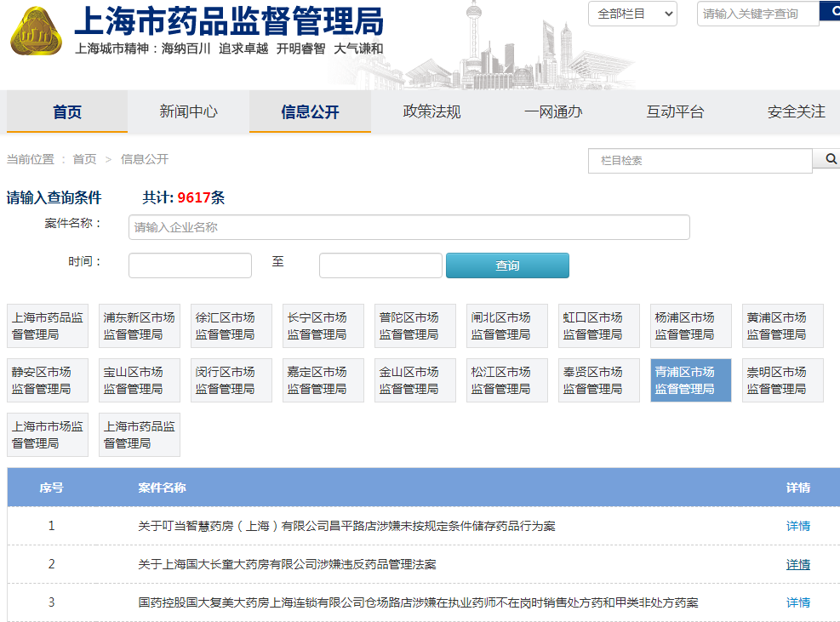Click 首页 breadcrumb link

[84, 159]
